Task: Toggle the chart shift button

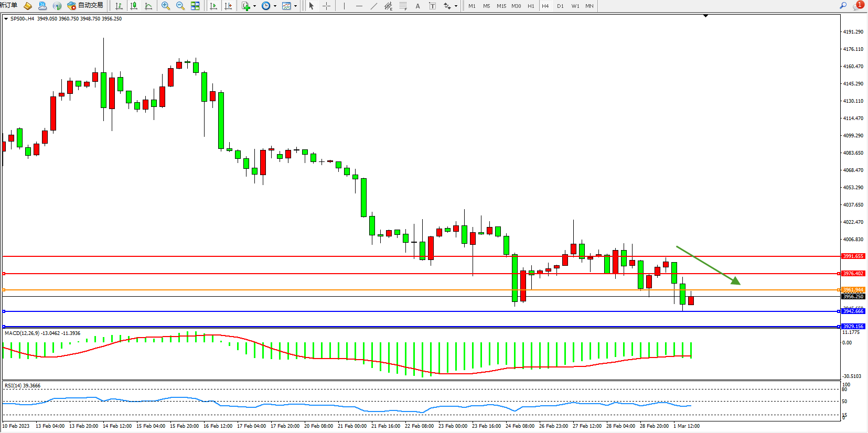Action: pyautogui.click(x=228, y=6)
